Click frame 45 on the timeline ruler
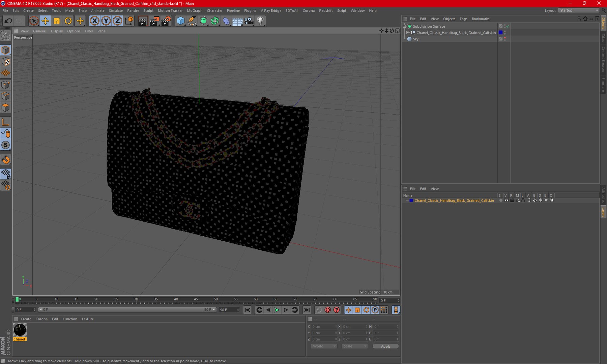 pos(196,300)
